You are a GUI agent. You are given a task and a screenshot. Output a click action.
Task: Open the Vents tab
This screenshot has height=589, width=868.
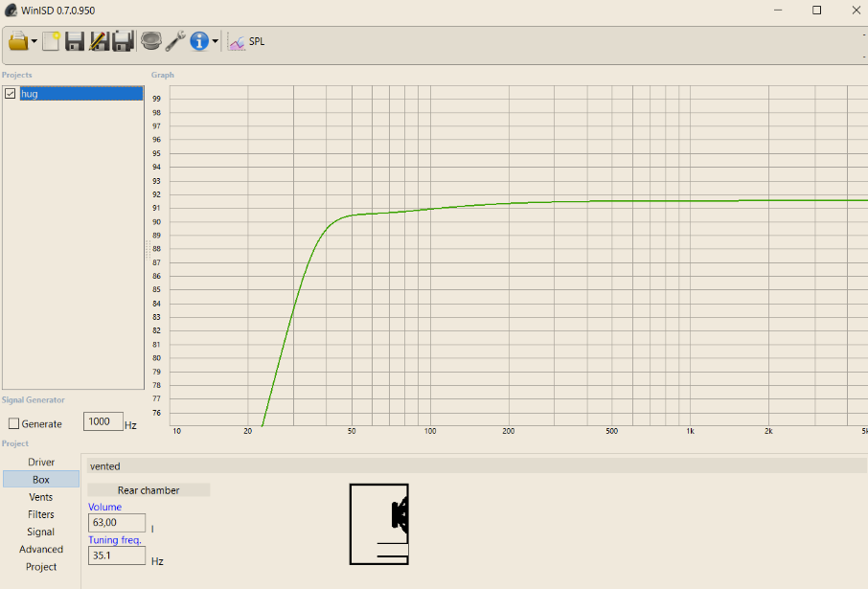click(x=41, y=497)
